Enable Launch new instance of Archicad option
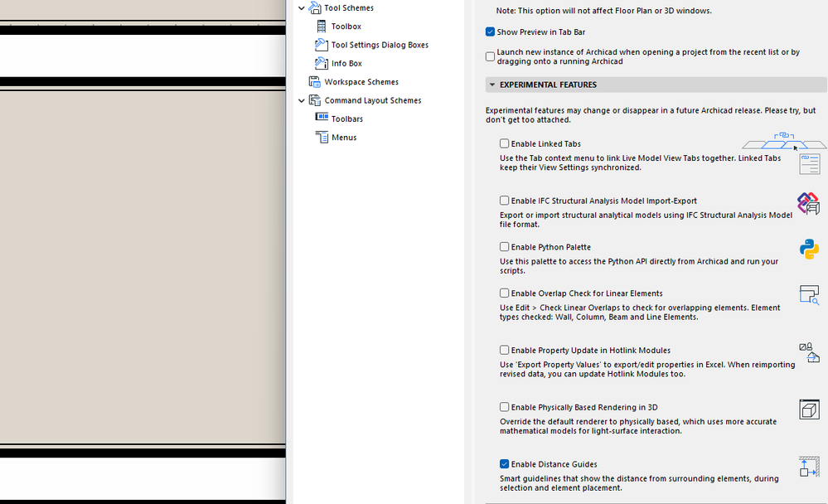 point(490,56)
